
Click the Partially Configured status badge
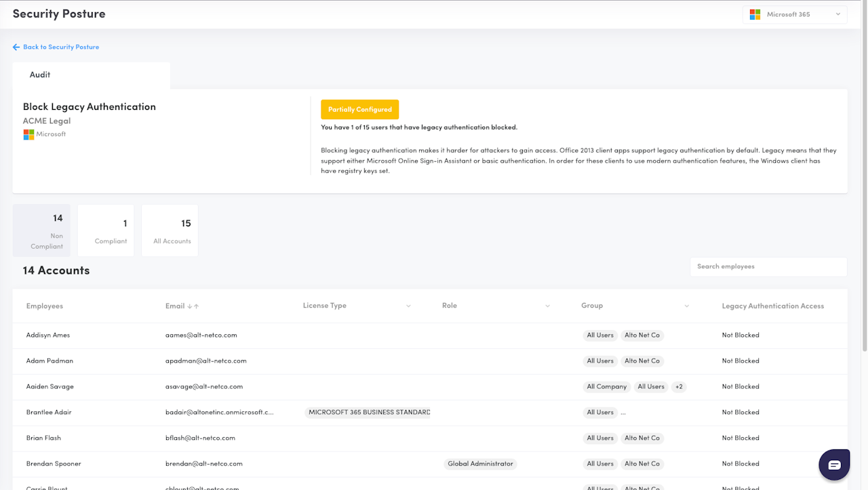click(x=359, y=110)
